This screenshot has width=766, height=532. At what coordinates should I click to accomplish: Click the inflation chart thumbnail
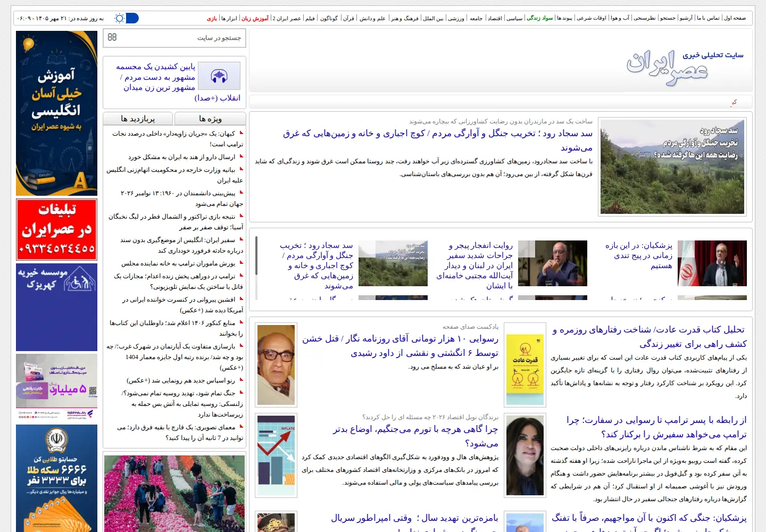point(276,456)
